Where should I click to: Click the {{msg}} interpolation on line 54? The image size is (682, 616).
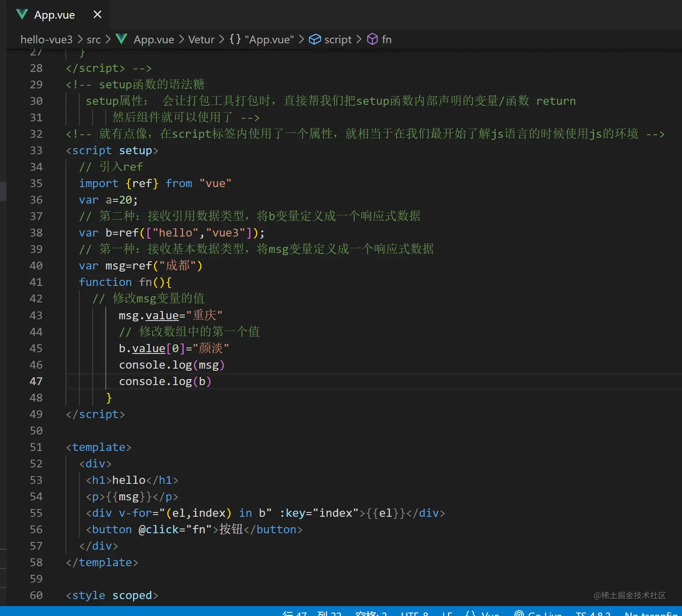pyautogui.click(x=129, y=496)
